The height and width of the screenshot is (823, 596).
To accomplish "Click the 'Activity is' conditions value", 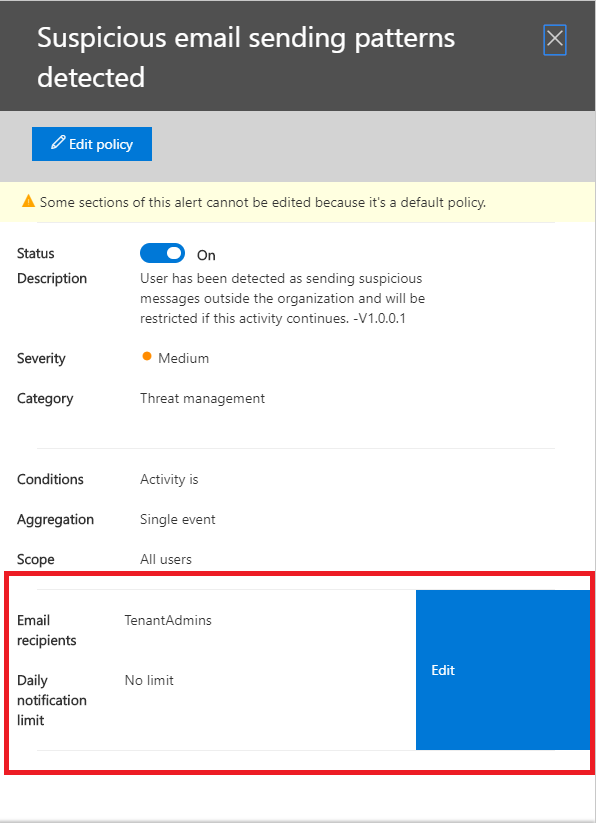I will (169, 479).
